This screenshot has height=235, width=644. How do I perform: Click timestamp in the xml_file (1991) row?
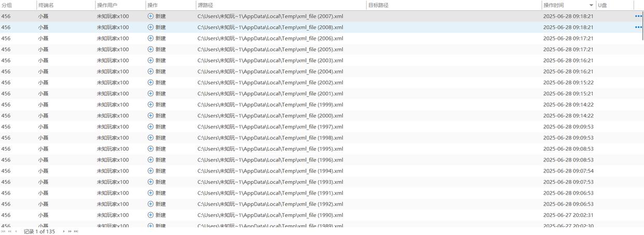568,193
